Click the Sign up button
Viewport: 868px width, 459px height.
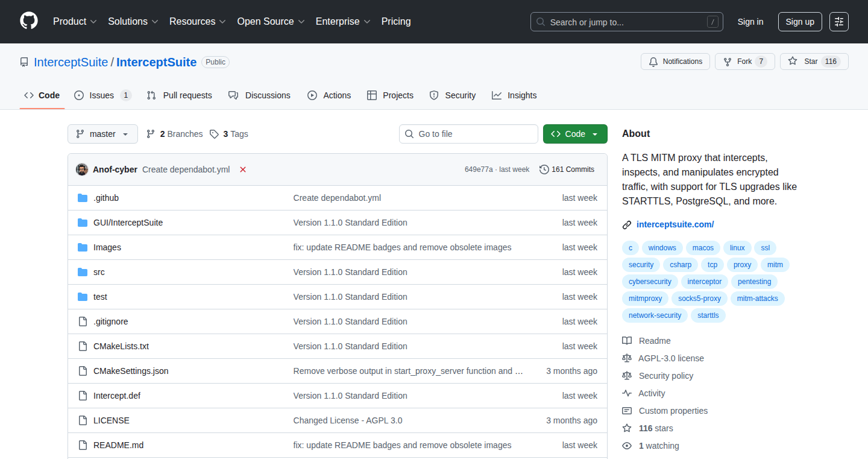(x=800, y=22)
